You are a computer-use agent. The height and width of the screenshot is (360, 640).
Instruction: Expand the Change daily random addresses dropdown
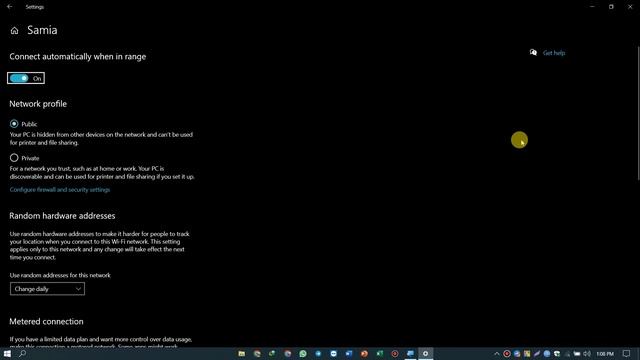click(47, 289)
